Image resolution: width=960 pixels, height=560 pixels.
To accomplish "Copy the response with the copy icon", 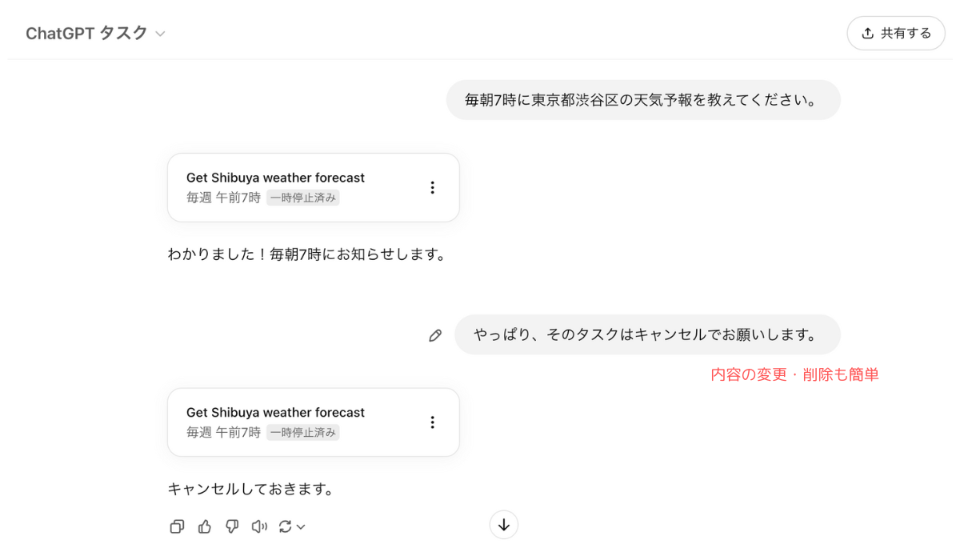I will point(178,526).
